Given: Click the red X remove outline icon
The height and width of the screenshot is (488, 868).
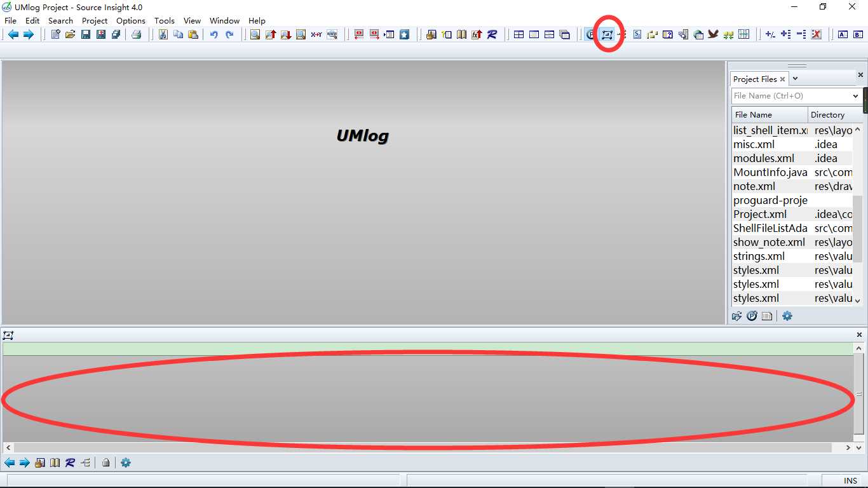Looking at the screenshot, I should pos(817,34).
